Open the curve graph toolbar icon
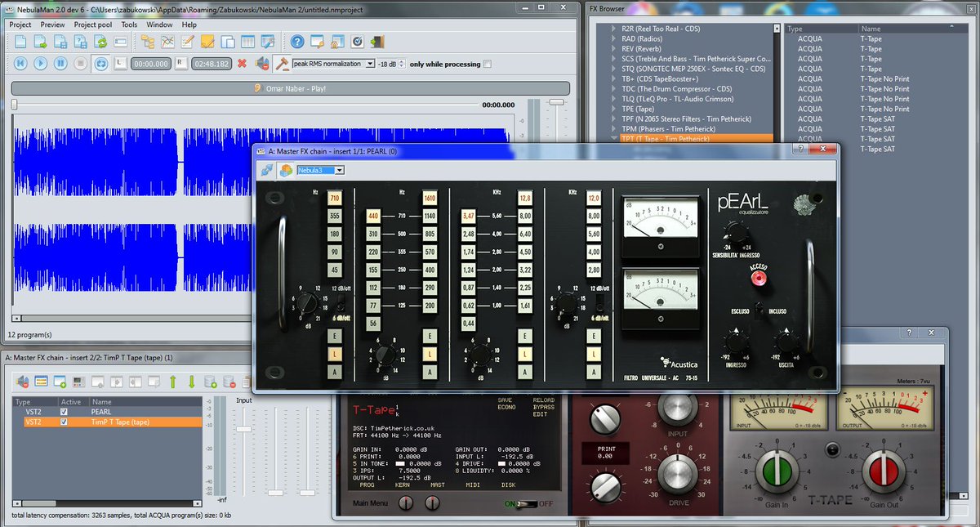Viewport: 980px width, 527px height. 167,41
